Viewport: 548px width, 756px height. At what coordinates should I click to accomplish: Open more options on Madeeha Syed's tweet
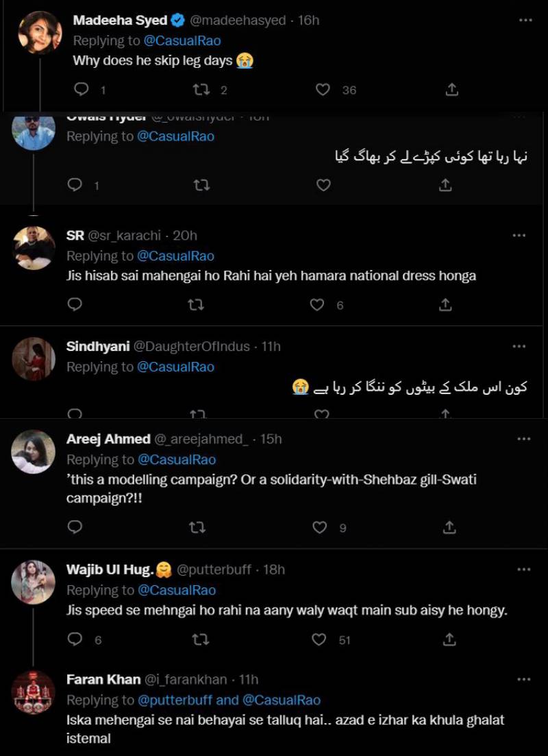525,21
